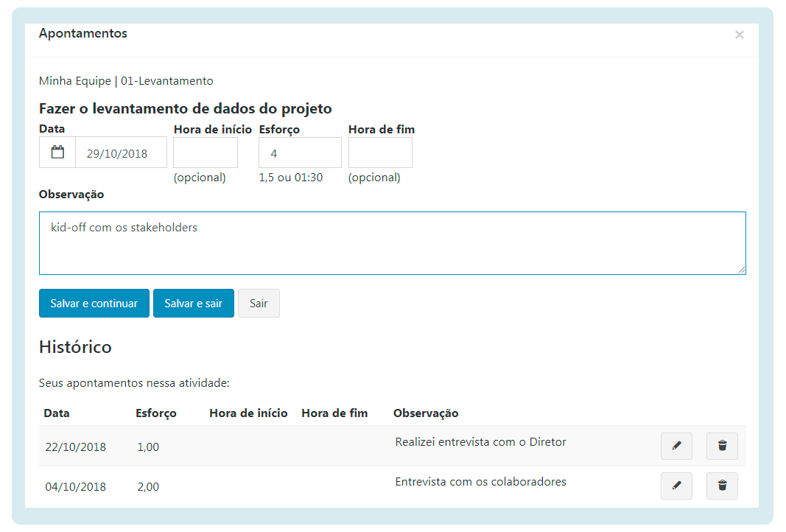Edit the 22/10/2018 entry with pencil icon

(x=676, y=446)
